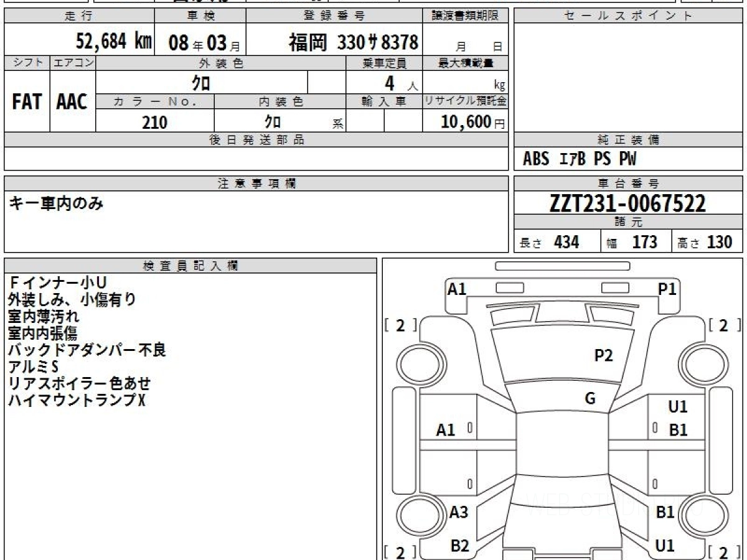Click the "輸入車" header cell
Viewport: 747px width, 560px height.
click(384, 101)
